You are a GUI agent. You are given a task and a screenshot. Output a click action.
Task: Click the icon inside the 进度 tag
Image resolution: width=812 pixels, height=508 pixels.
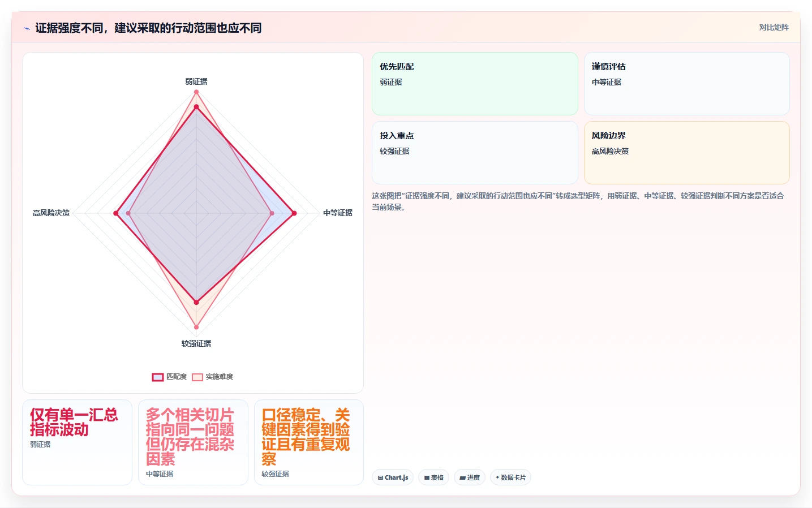(x=462, y=478)
